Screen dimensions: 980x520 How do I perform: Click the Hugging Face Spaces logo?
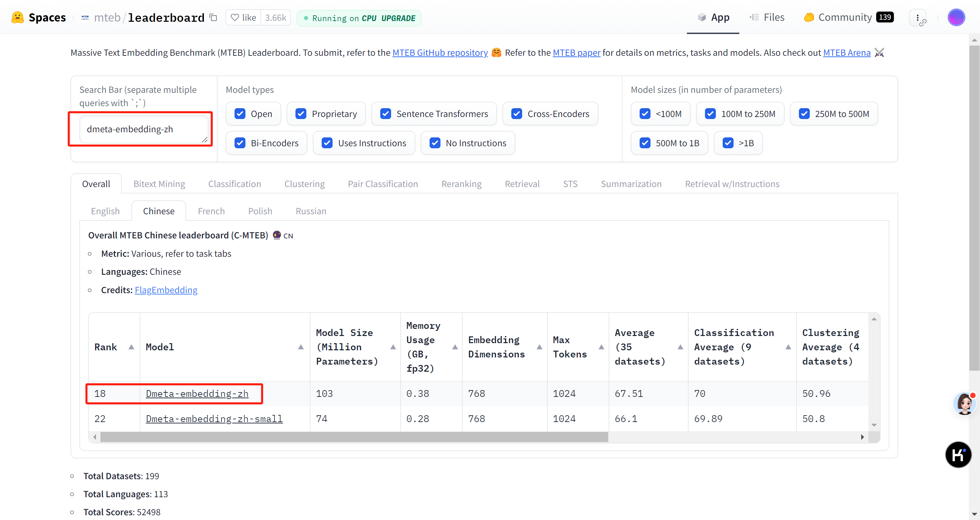click(18, 17)
